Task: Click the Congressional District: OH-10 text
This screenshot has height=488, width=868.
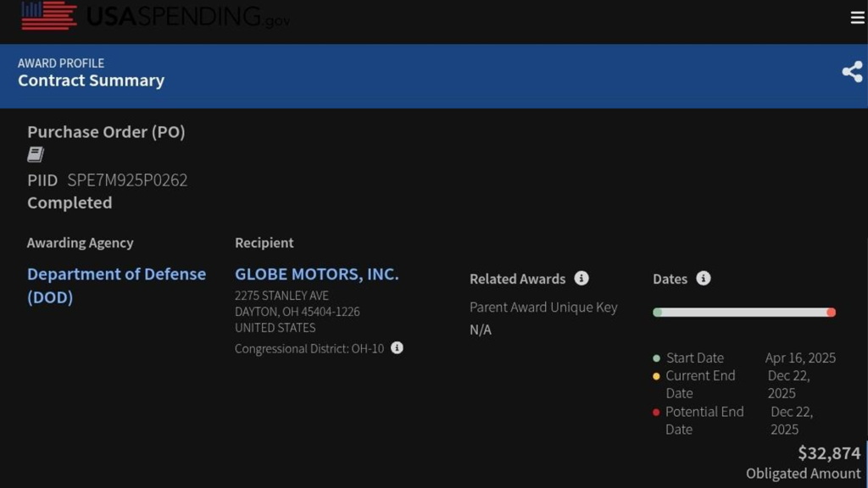Action: (x=309, y=348)
